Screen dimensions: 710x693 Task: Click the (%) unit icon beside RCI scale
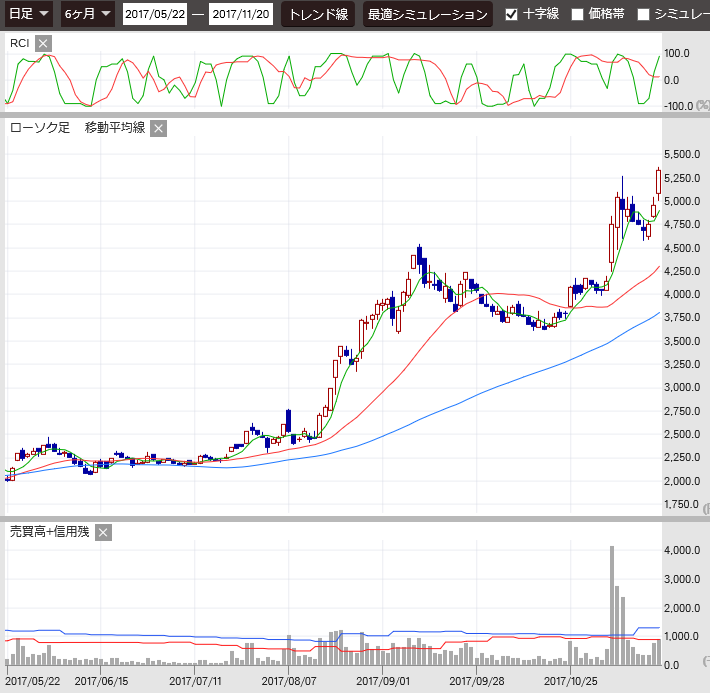pyautogui.click(x=702, y=105)
